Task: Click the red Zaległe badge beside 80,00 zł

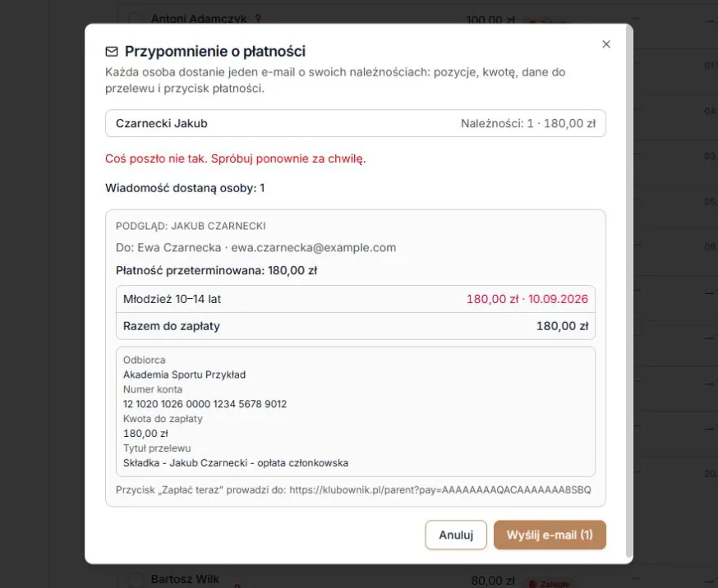Action: tap(550, 583)
